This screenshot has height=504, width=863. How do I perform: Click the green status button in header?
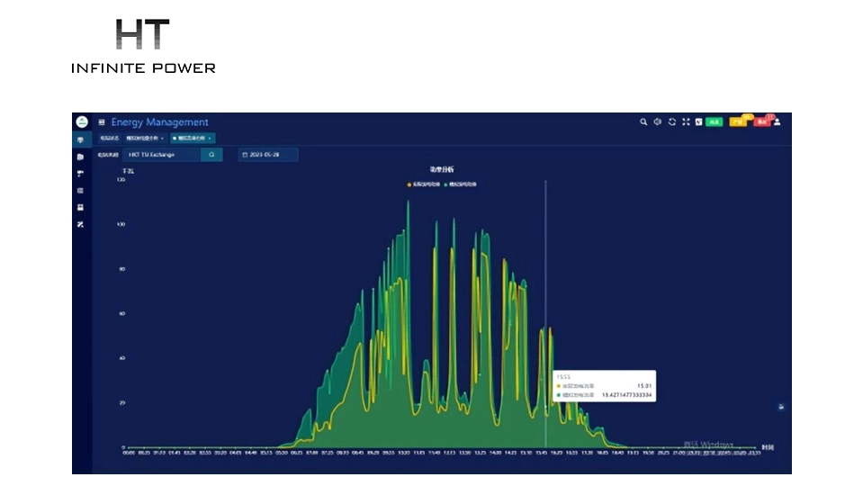tap(714, 121)
